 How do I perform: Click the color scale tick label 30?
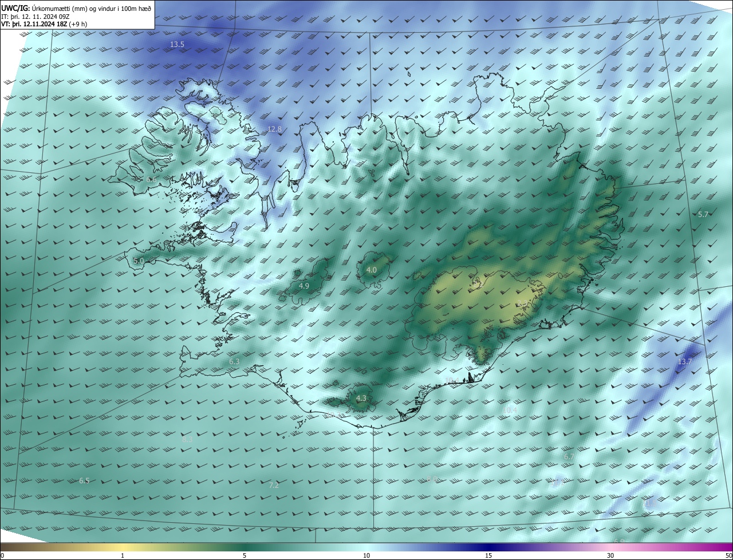(610, 555)
